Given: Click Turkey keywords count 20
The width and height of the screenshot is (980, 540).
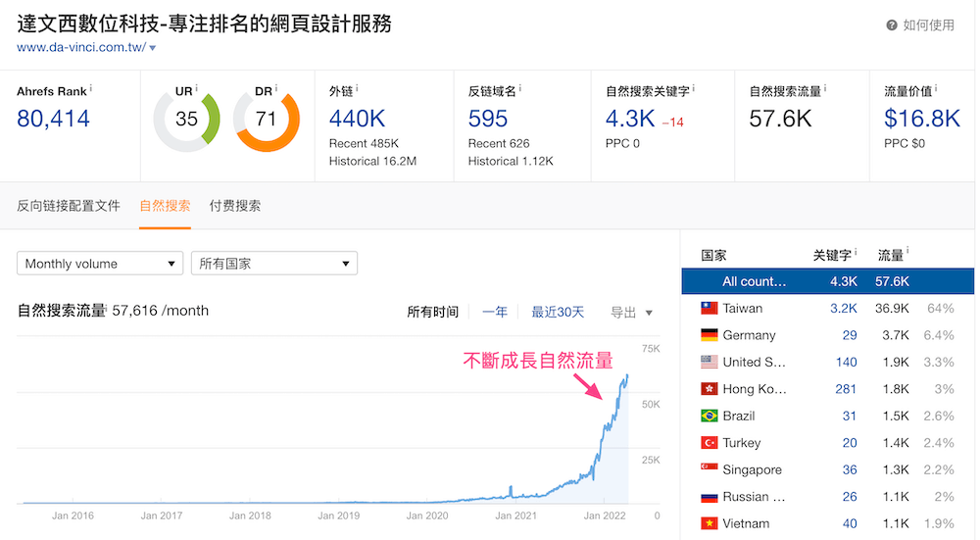Looking at the screenshot, I should 850,443.
